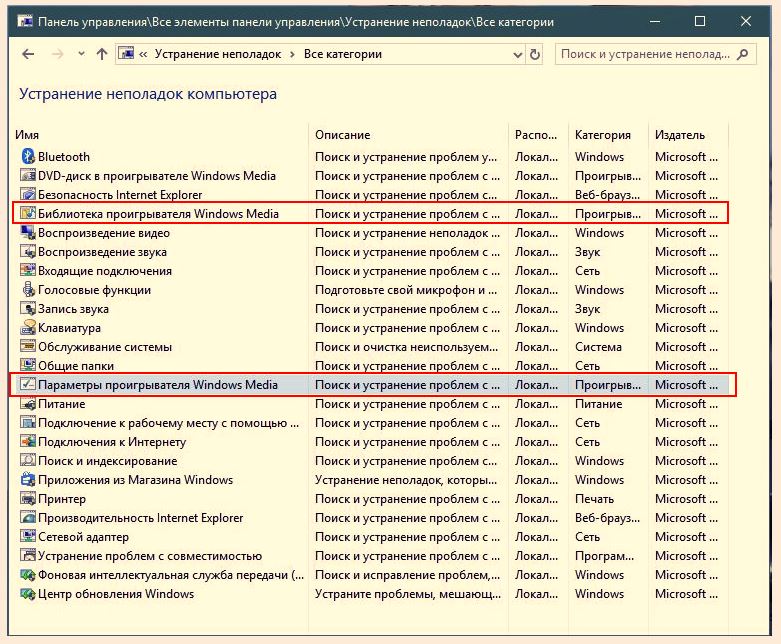Click the Поиск и индексирование icon

coord(28,460)
